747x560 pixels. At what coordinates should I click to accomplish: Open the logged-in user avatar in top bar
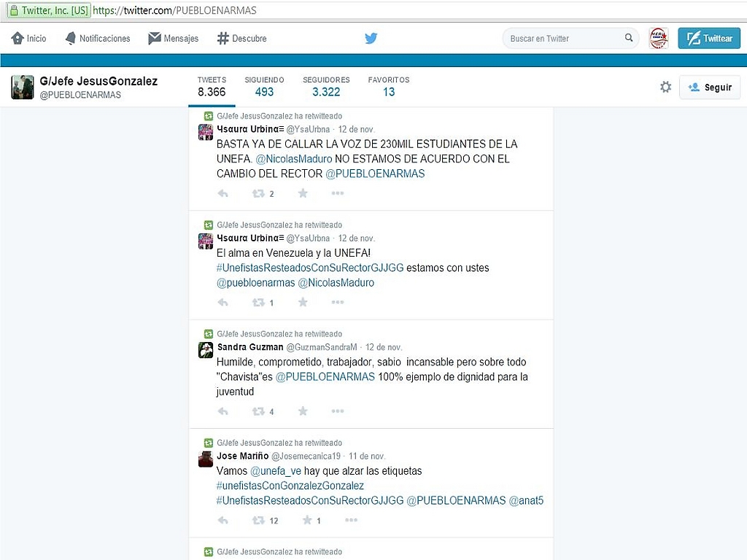[x=659, y=39]
